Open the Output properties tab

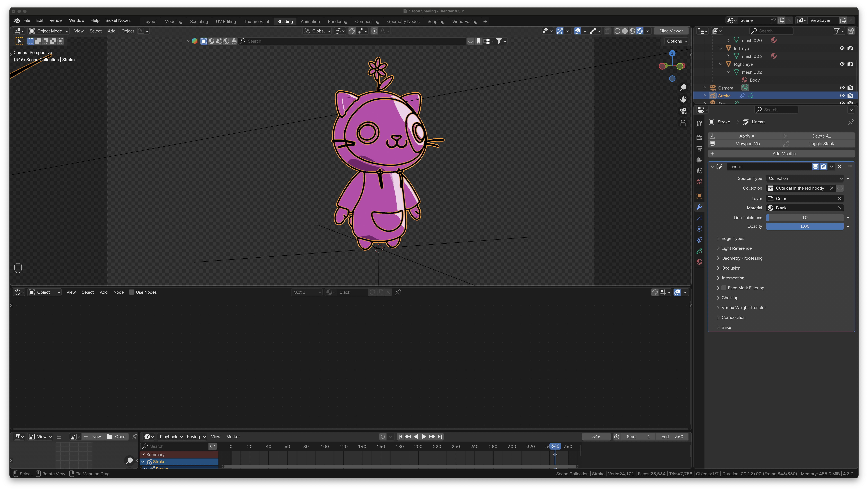click(x=699, y=149)
